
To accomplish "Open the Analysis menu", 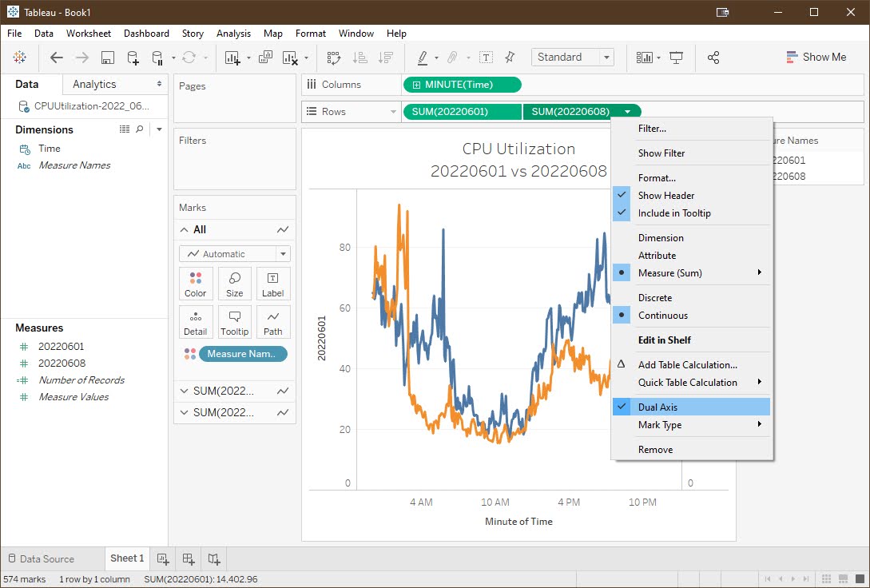I will point(233,34).
